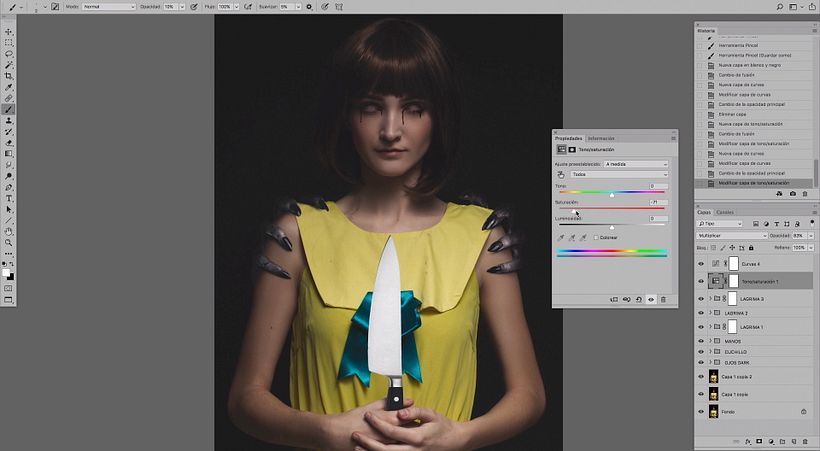Hide the MANOS group

tap(701, 341)
